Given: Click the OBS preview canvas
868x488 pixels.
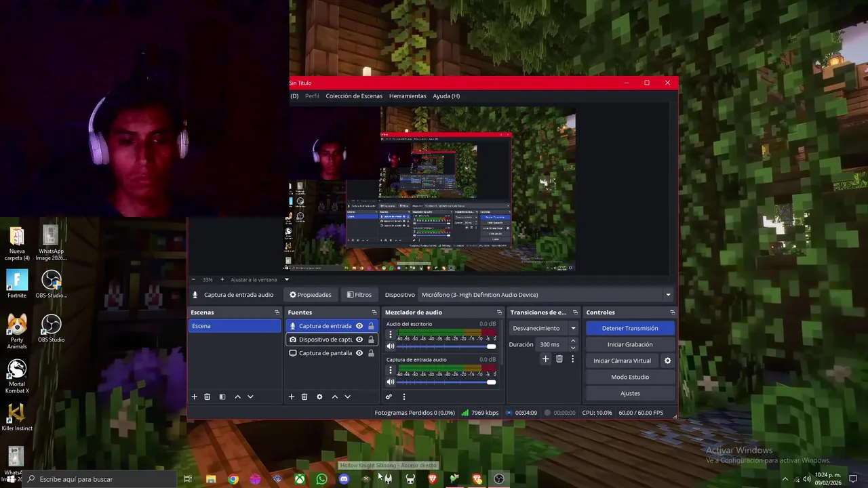Looking at the screenshot, I should [x=431, y=188].
